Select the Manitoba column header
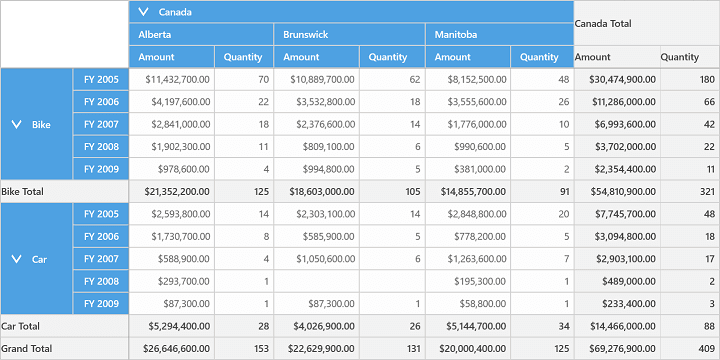This screenshot has width=720, height=360. (x=500, y=34)
